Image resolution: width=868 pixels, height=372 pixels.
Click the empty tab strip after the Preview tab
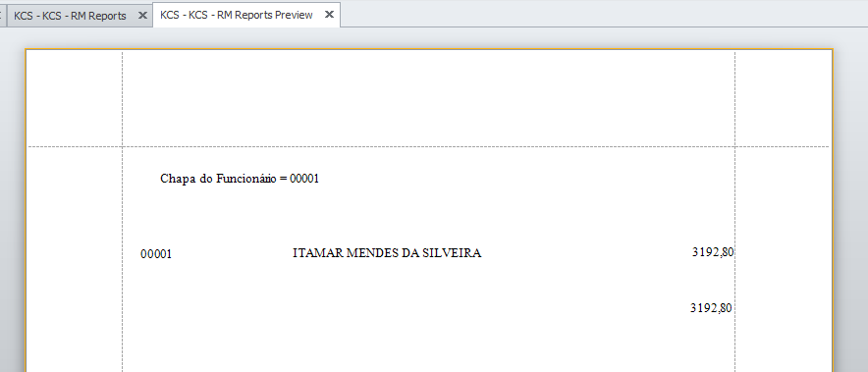click(x=604, y=15)
